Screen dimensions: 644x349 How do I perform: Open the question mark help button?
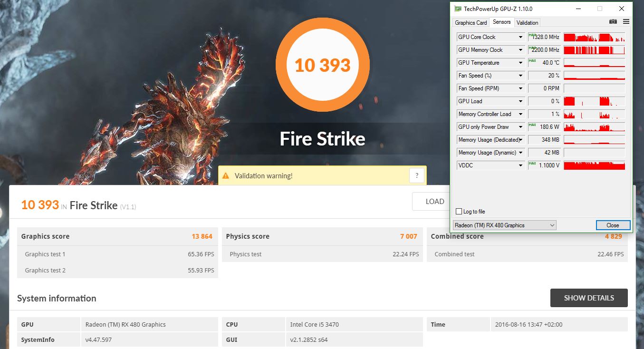(416, 175)
